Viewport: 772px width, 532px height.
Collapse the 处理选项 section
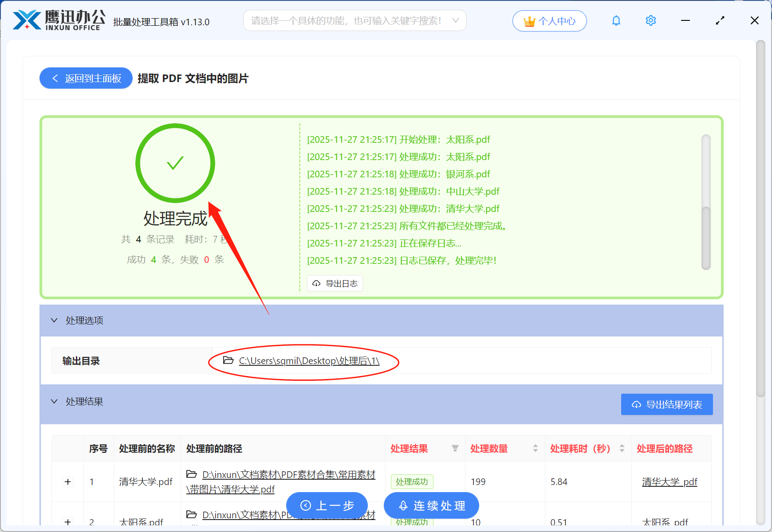coord(54,320)
